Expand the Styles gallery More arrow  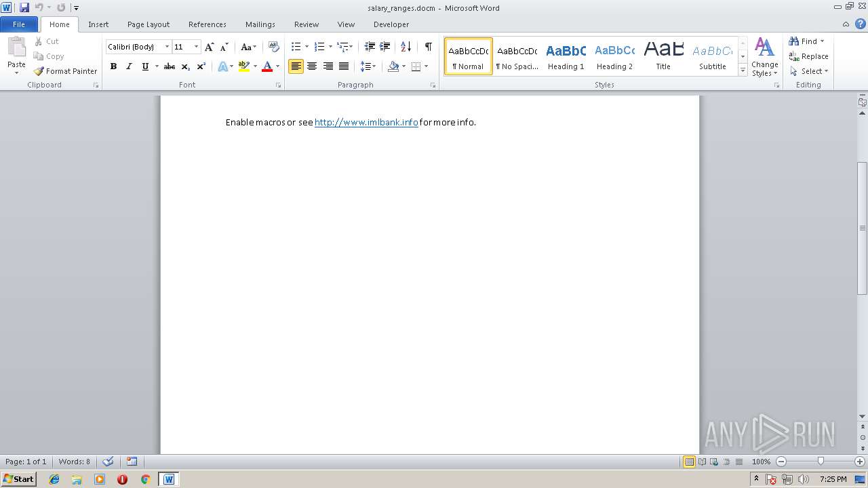tap(743, 70)
